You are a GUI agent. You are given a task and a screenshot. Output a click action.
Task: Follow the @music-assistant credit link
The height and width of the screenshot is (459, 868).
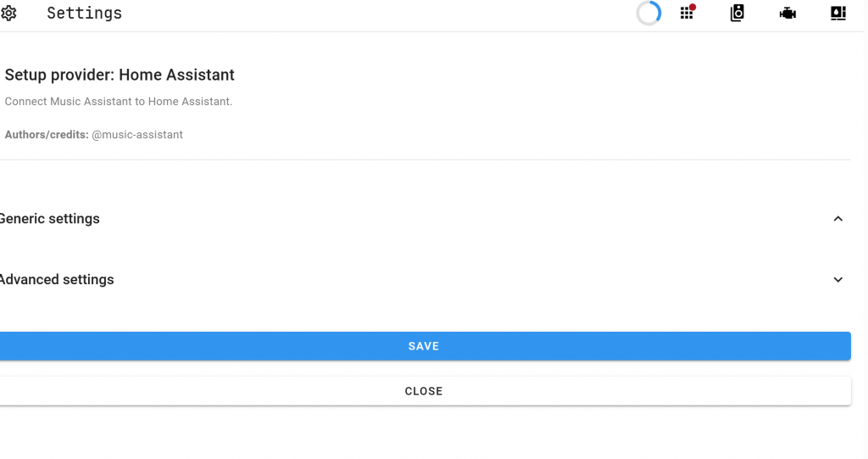pyautogui.click(x=137, y=135)
